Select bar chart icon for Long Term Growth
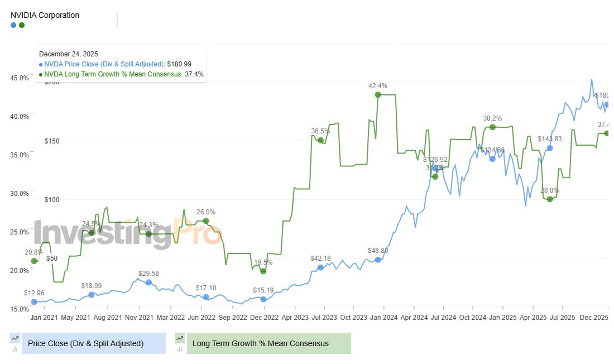 point(180,349)
